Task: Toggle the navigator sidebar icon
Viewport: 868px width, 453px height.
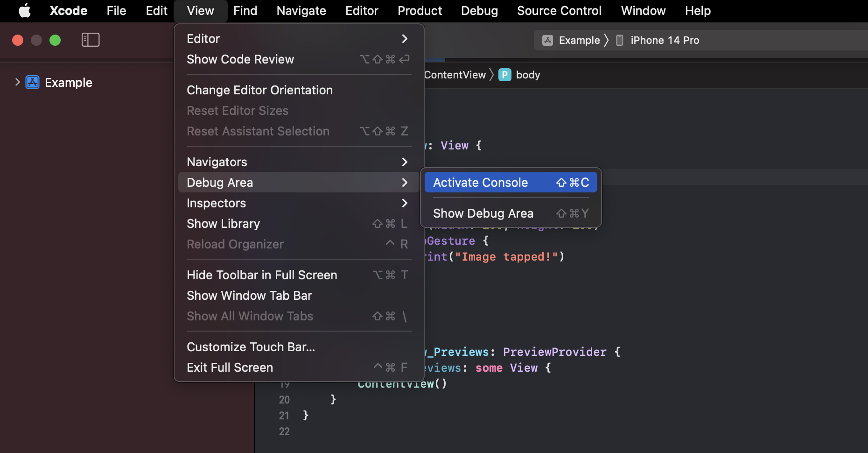Action: point(91,40)
